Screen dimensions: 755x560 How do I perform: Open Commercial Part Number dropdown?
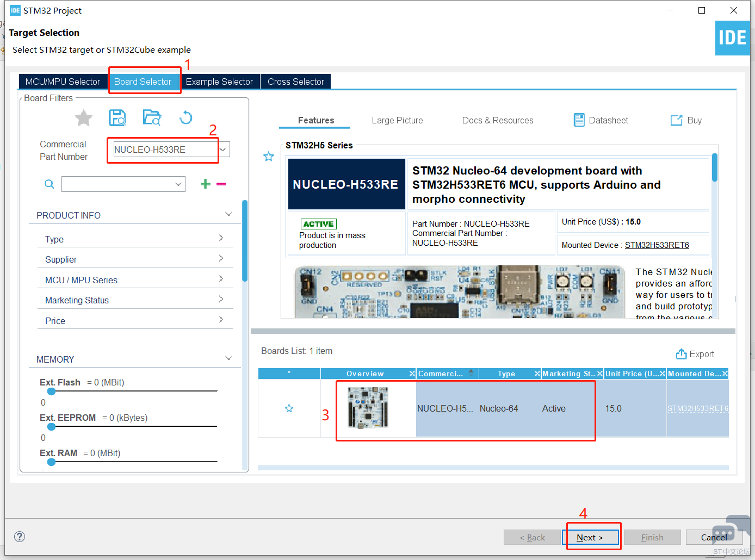click(223, 150)
